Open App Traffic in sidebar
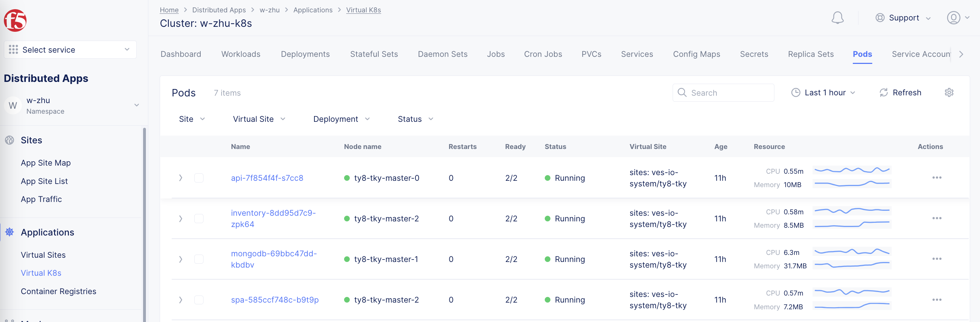Image resolution: width=980 pixels, height=322 pixels. click(41, 199)
